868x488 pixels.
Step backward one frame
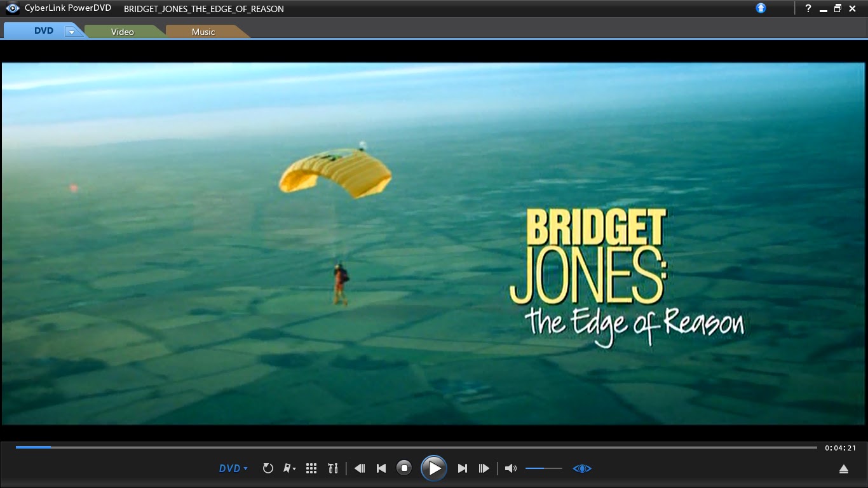tap(360, 468)
